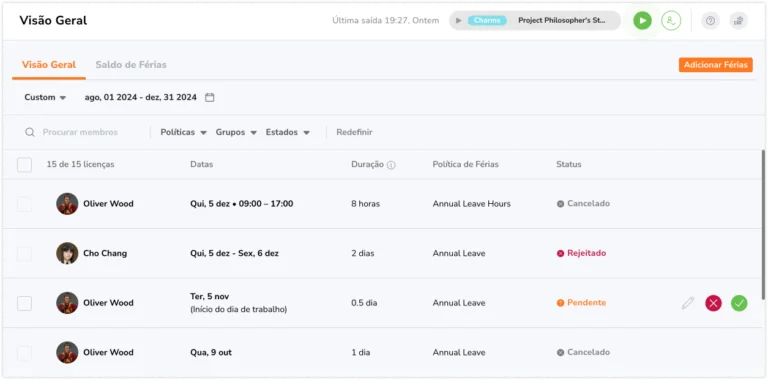This screenshot has height=380, width=768.
Task: Click the Adicionar Férias button
Action: [x=716, y=65]
